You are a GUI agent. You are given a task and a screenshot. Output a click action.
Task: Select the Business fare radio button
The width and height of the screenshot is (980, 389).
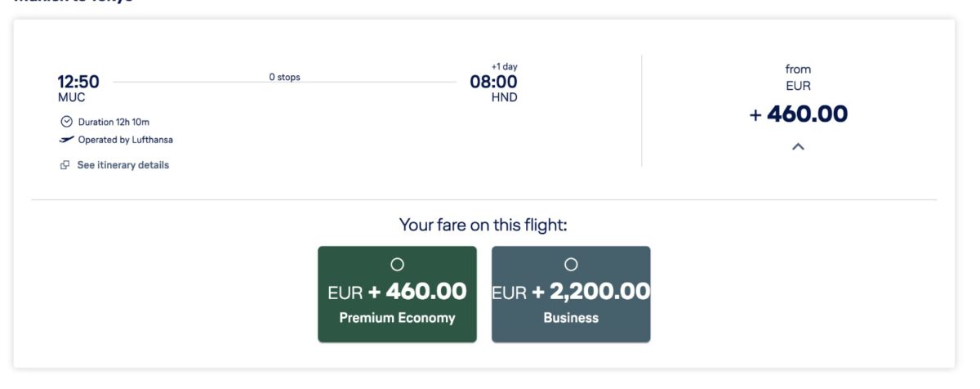tap(571, 264)
